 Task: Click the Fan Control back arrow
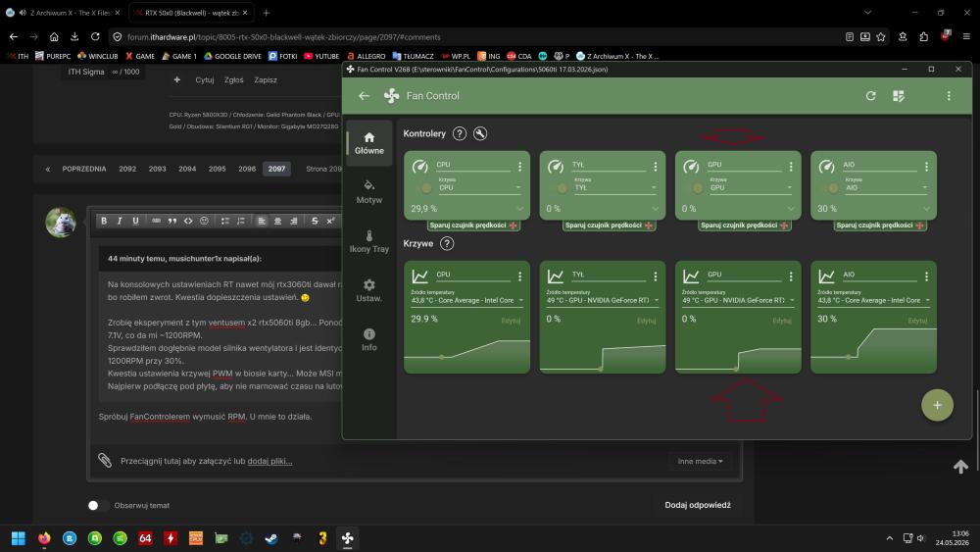coord(364,96)
